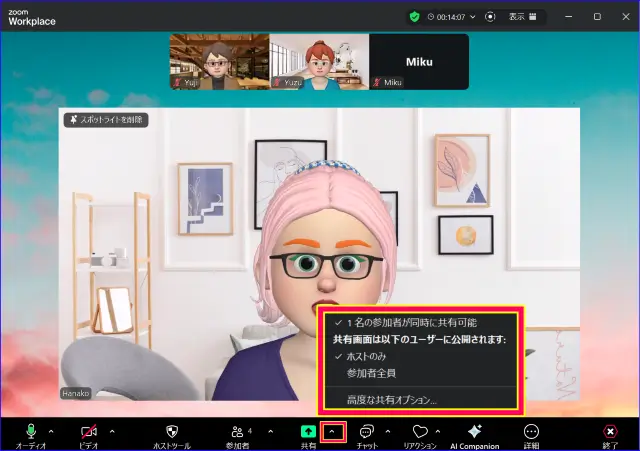Expand audio options chevron beside オーディオ
This screenshot has width=640, height=451.
coord(51,431)
